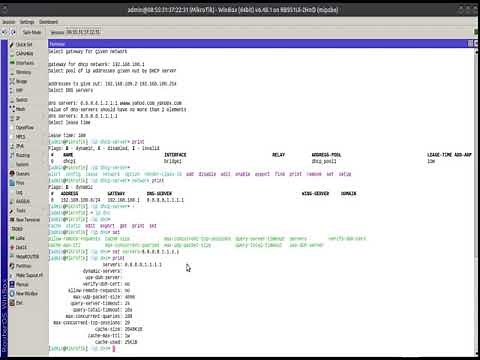Click 'servers: 8.8.8.8,1.1.1.1' output line
This screenshot has height=360, width=480.
click(132, 264)
